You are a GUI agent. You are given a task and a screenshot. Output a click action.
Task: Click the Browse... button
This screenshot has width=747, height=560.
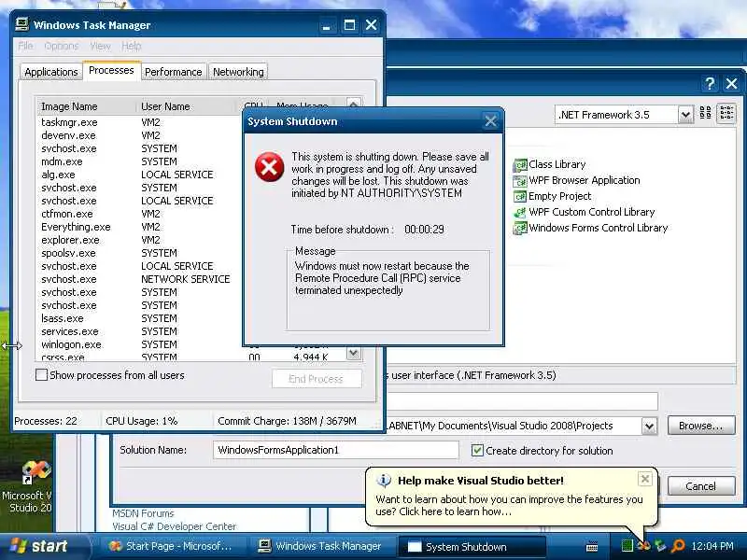[701, 426]
